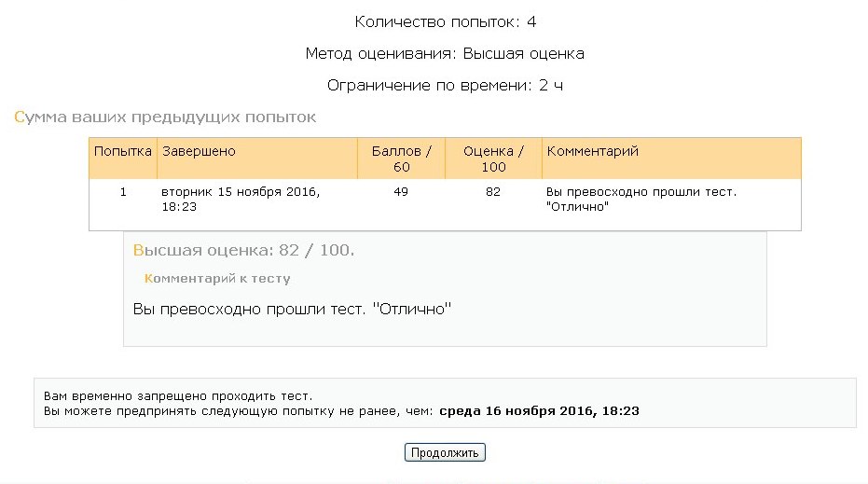Click the 'Комментарий к тесту' subheading
Image resolution: width=868 pixels, height=484 pixels.
pos(217,278)
